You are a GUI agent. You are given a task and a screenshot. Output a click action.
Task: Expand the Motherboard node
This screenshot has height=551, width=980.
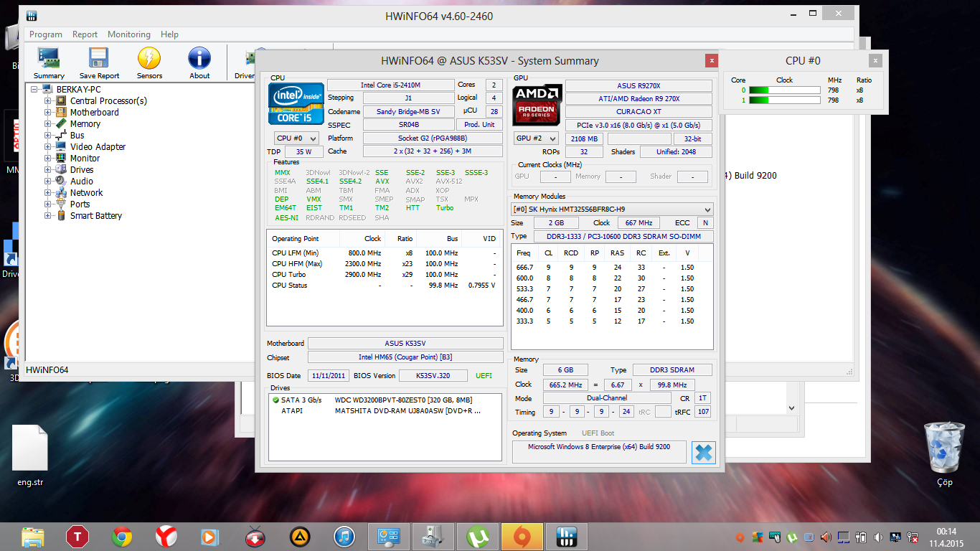pos(48,112)
